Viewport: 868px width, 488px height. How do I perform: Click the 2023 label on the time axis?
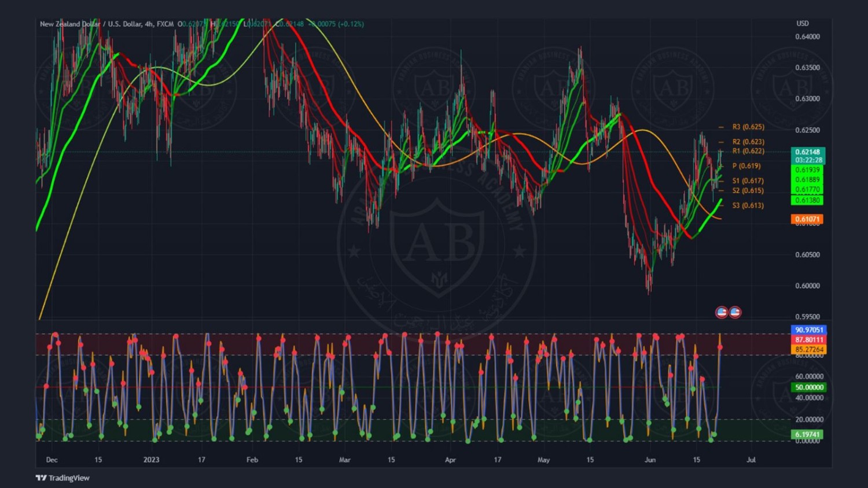pos(151,460)
